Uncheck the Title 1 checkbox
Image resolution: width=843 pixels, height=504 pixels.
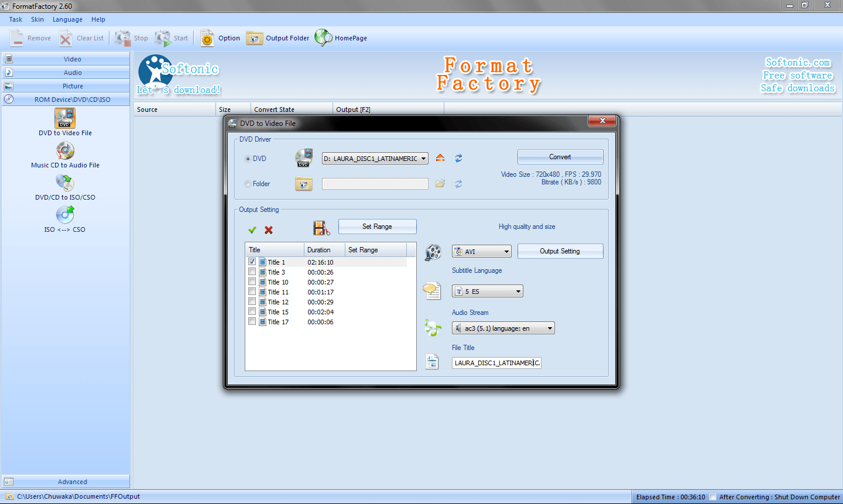click(x=252, y=262)
